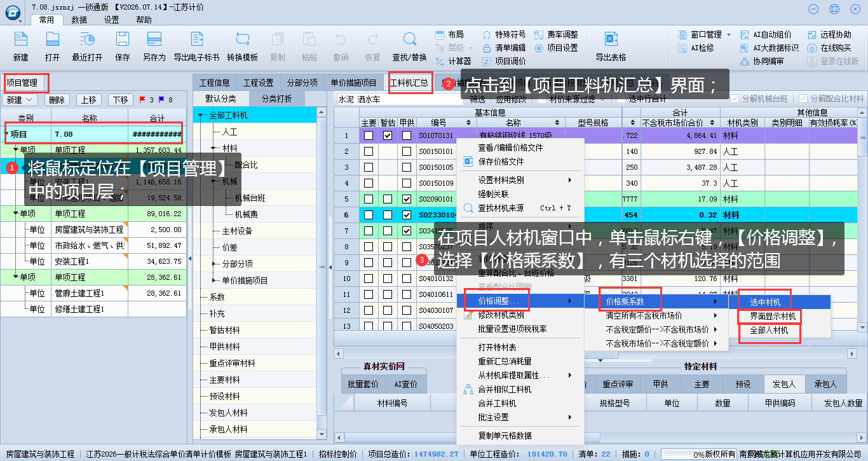Click the 导出表格 export table icon
Screen dimensions: 868x461
coord(611,39)
